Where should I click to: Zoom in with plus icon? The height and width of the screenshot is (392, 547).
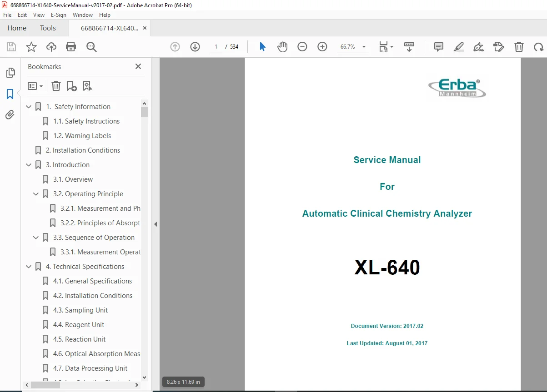coord(322,47)
